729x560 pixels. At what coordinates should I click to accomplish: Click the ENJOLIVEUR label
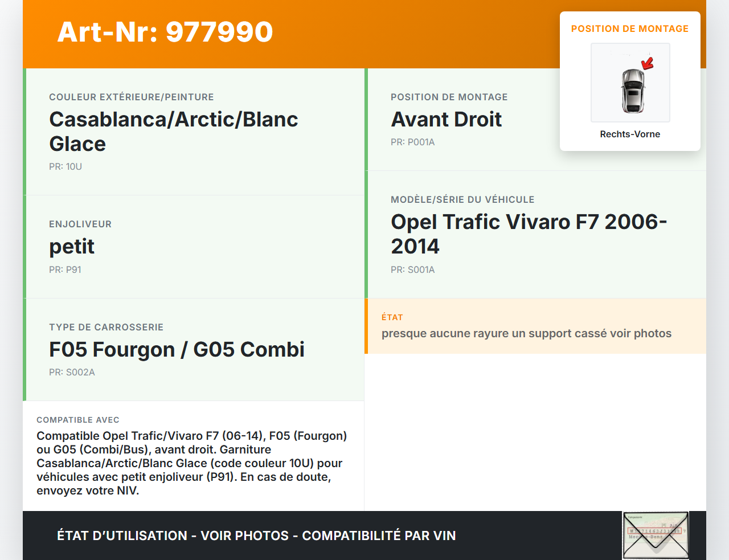(x=80, y=224)
